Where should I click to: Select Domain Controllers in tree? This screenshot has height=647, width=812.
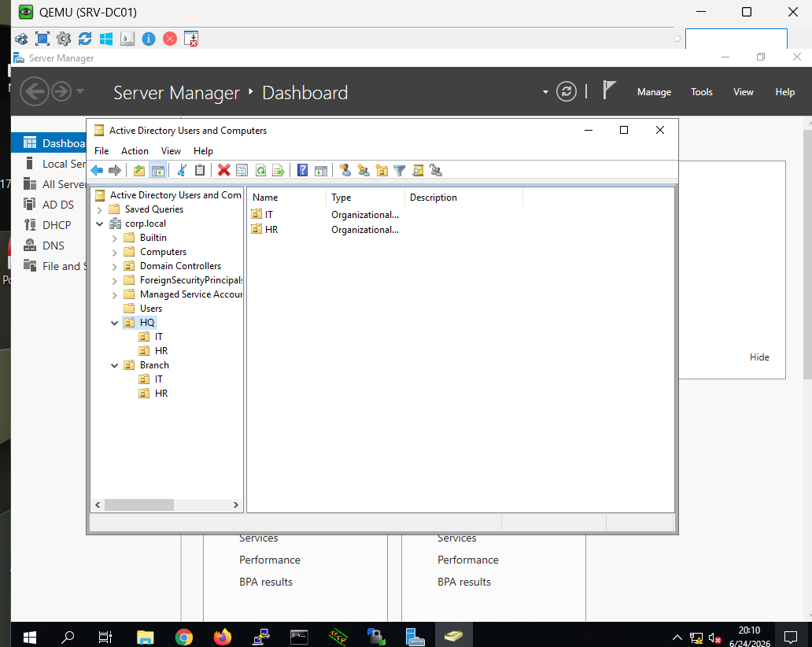[180, 266]
